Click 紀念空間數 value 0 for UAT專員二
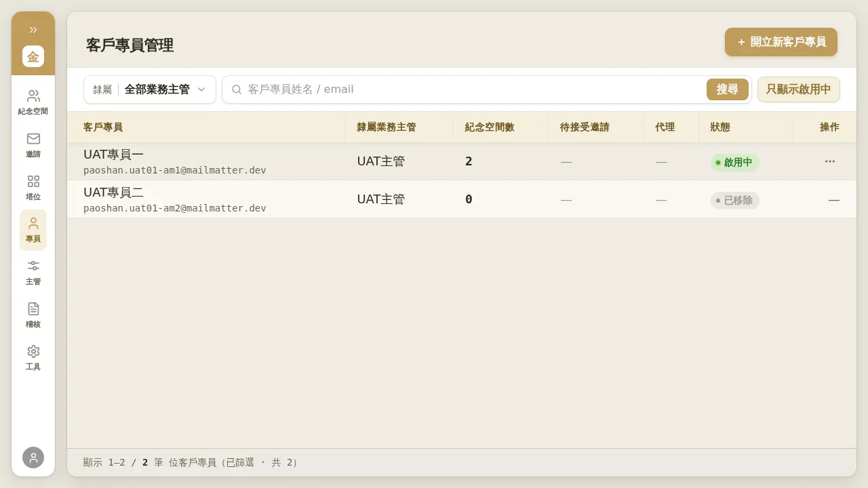Screen dimensions: 868x488 click(469, 199)
